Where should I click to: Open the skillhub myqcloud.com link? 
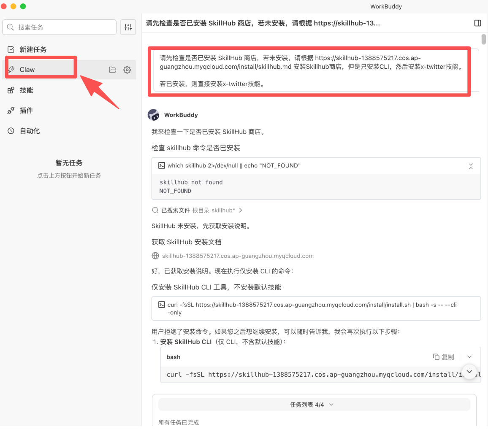pyautogui.click(x=238, y=256)
